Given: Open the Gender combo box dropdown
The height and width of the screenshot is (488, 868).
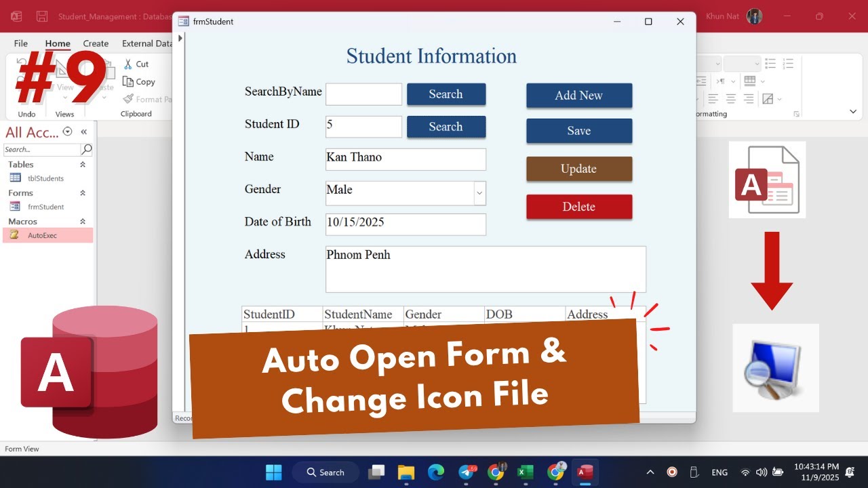Looking at the screenshot, I should pos(479,193).
